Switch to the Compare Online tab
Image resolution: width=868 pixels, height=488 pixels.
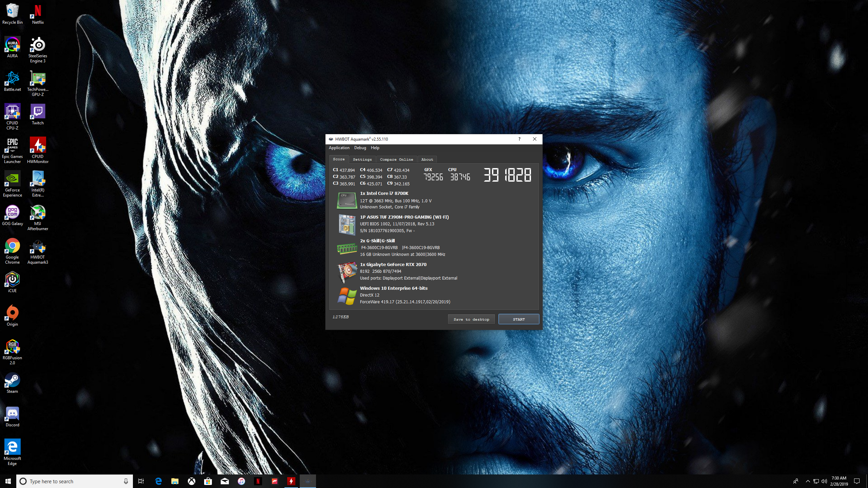tap(396, 159)
